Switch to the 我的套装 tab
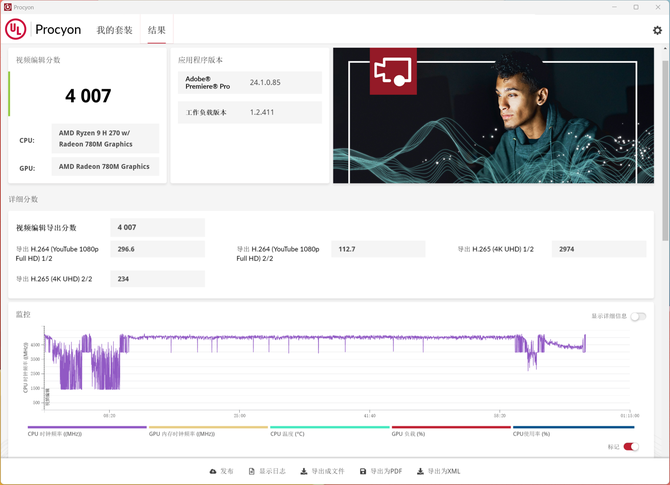Image resolution: width=670 pixels, height=485 pixels. (x=114, y=30)
